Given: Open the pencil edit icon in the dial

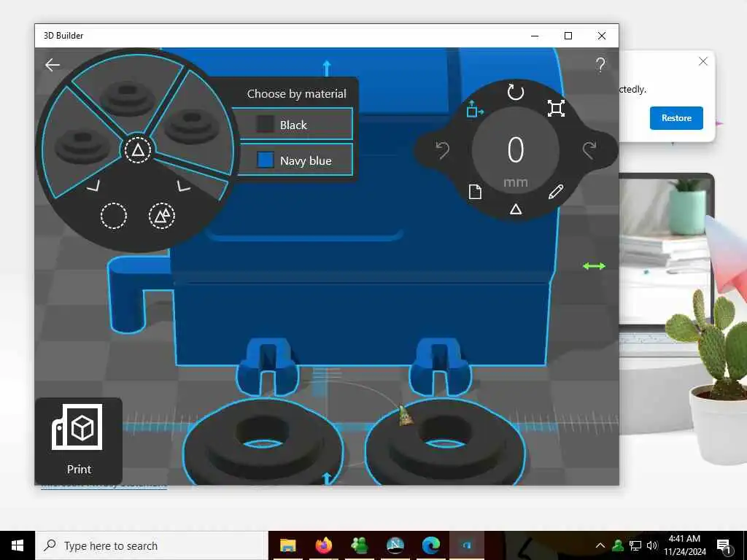Looking at the screenshot, I should coord(555,192).
